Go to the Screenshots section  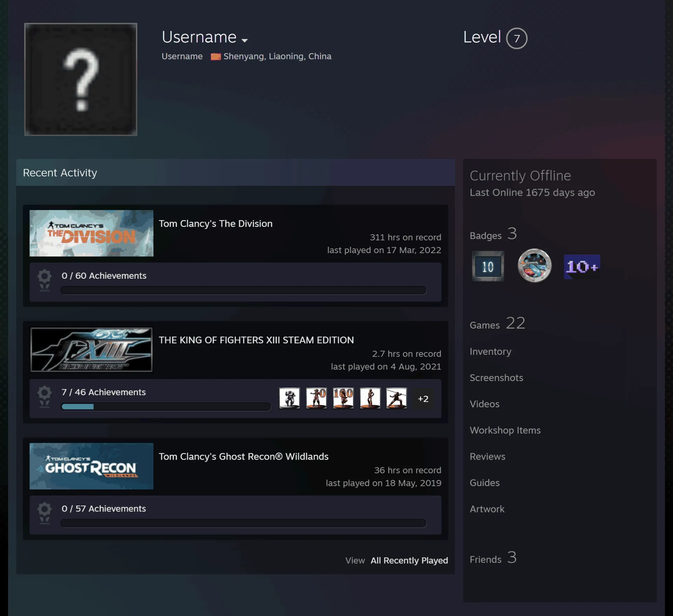(x=496, y=378)
